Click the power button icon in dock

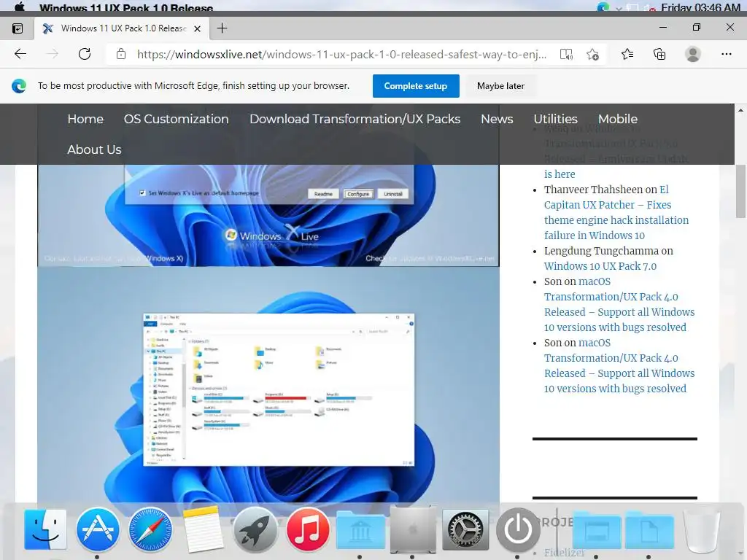point(519,529)
